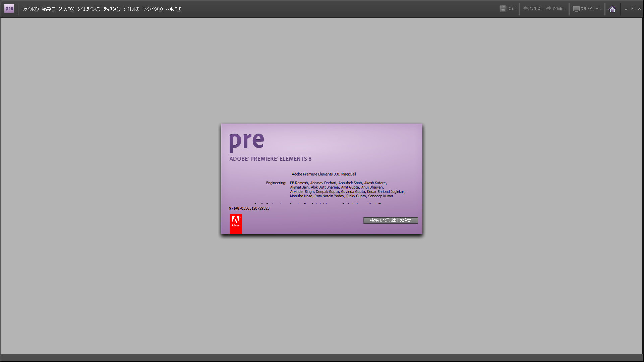Click the Engineering: credits label
The image size is (644, 362).
[x=276, y=183]
